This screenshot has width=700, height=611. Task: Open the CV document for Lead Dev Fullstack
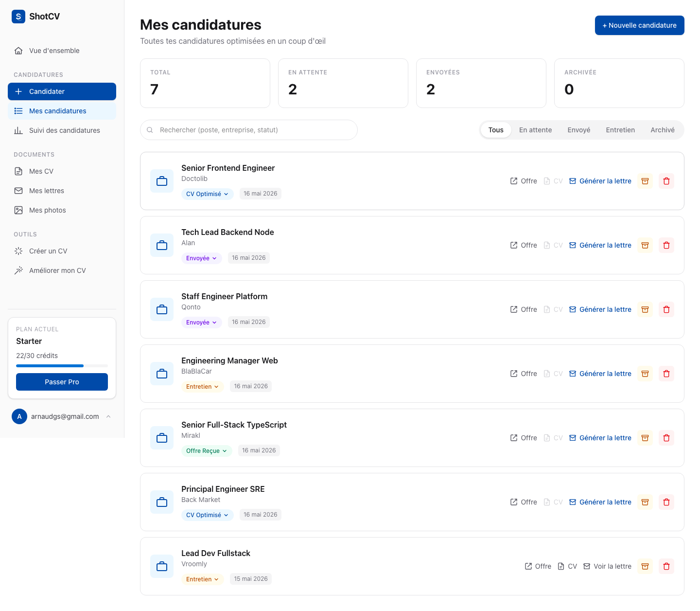coord(567,566)
